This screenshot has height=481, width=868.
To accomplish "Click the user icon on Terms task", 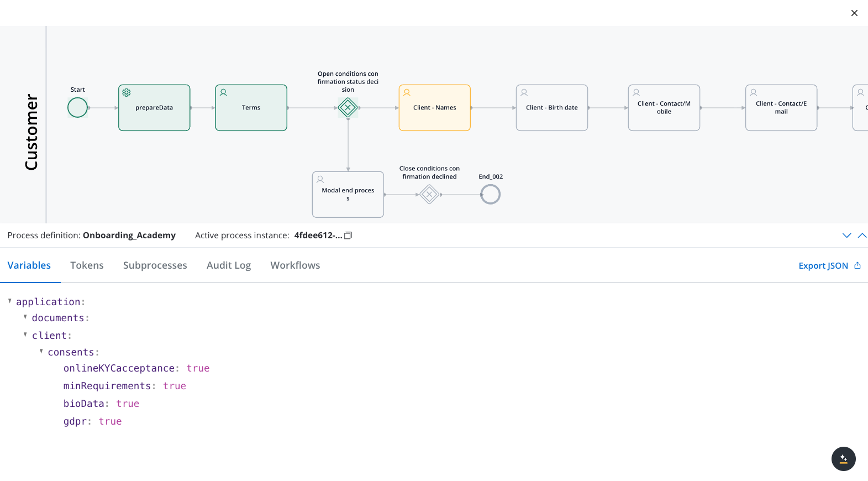I will coord(223,93).
